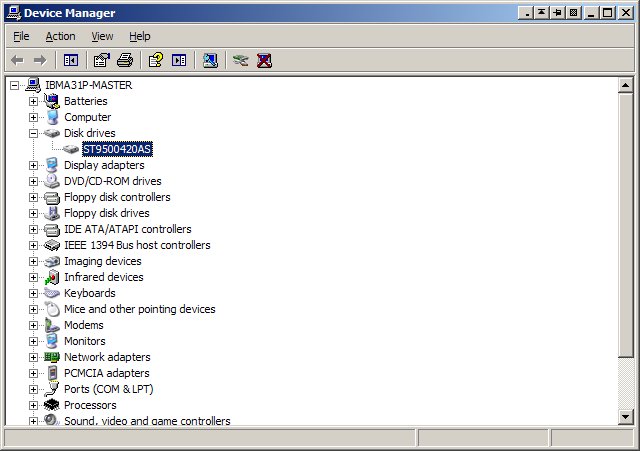640x451 pixels.
Task: Click the scrollbar down arrow
Action: tap(626, 416)
